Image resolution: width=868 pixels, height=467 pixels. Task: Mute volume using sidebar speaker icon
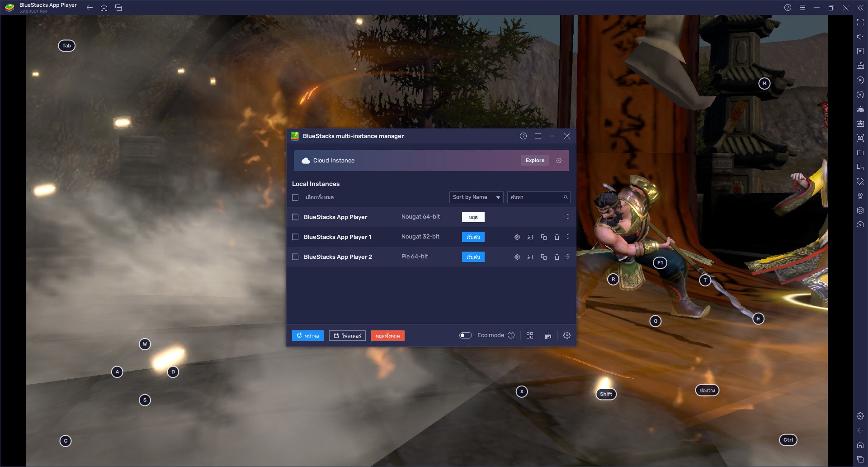point(860,37)
